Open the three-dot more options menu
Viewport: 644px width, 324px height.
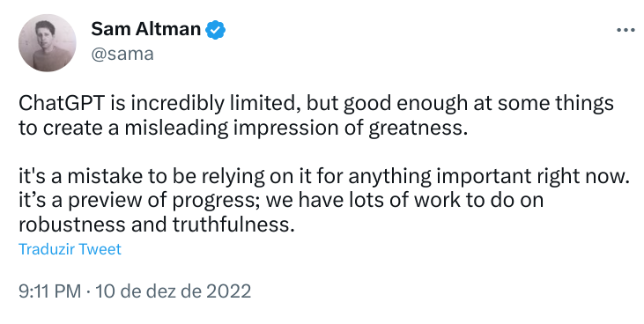625,30
